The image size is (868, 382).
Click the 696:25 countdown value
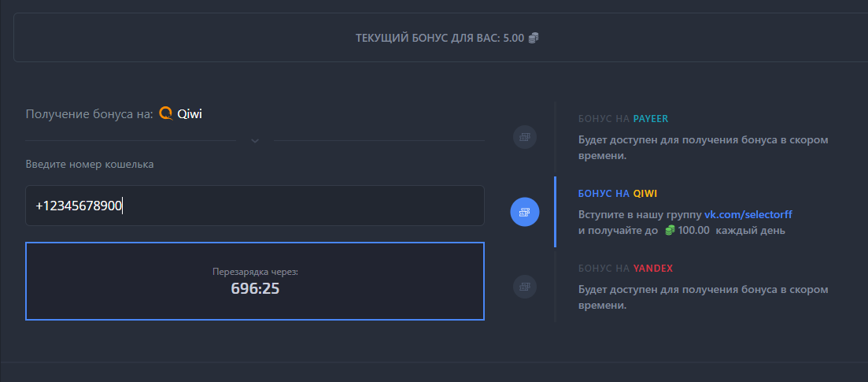pyautogui.click(x=255, y=289)
